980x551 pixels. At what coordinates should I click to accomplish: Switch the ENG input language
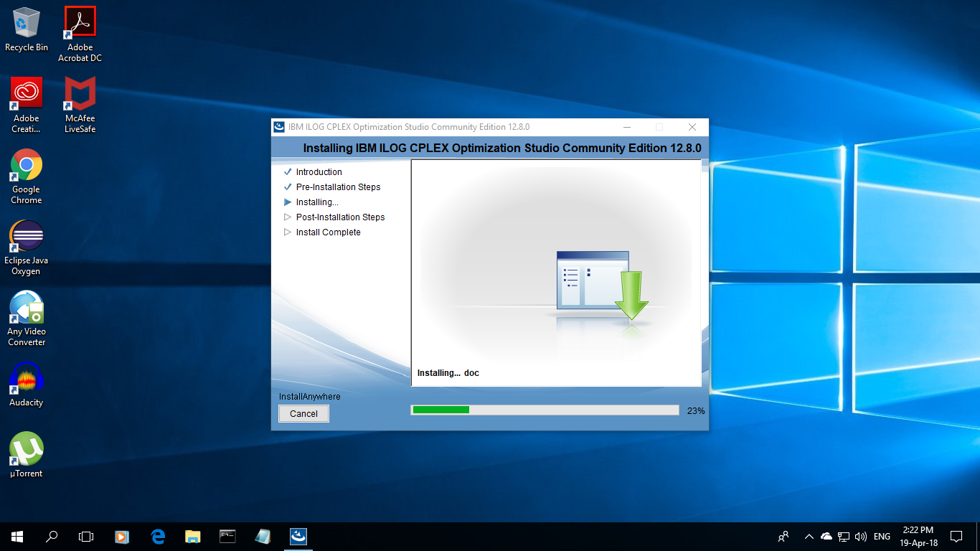point(882,536)
